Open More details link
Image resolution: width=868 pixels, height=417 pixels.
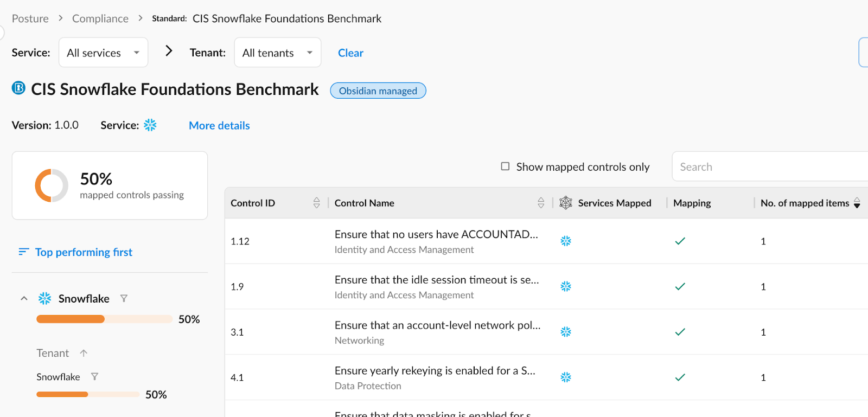point(219,125)
